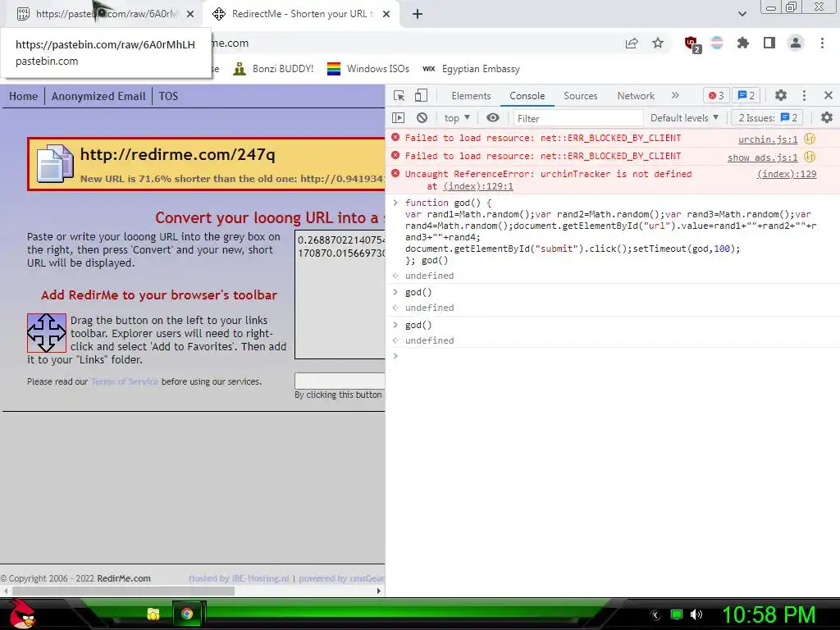Switch to the Network tab
Screen dimensions: 840x630
636,96
